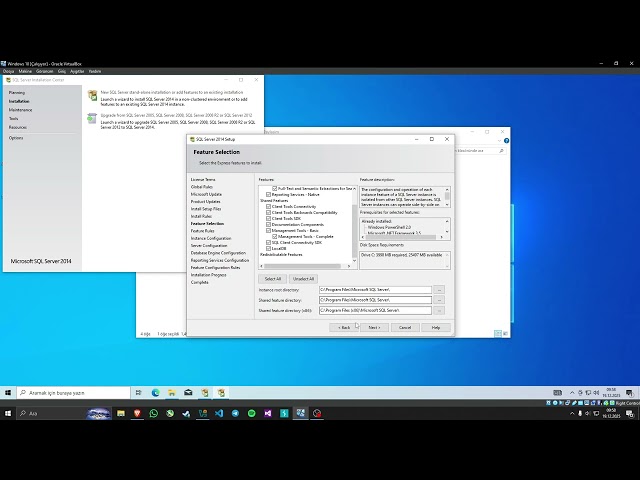This screenshot has width=640, height=480.
Task: Click Feature description scroll-down arrow
Action: click(447, 204)
